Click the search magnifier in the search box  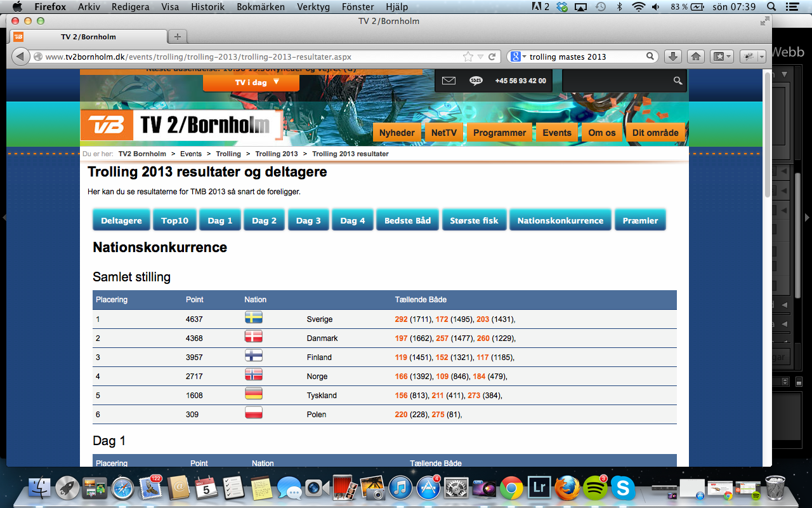[x=650, y=57]
